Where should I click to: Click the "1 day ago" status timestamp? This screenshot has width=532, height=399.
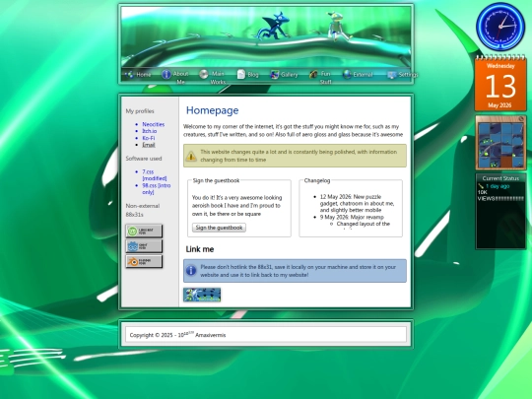pos(498,186)
